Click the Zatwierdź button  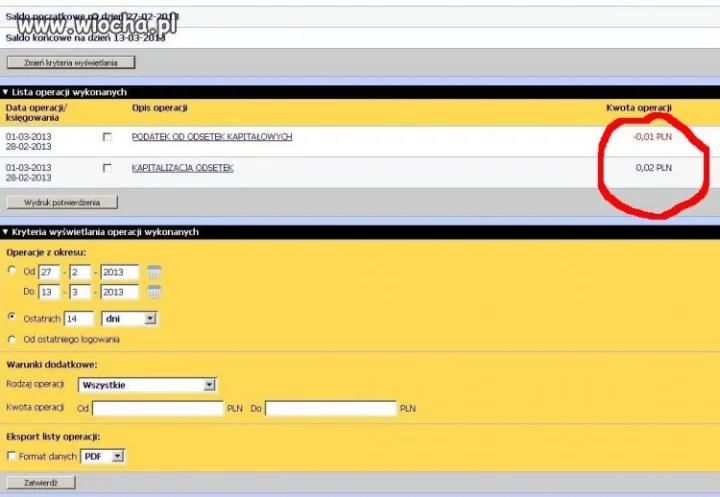click(x=41, y=483)
